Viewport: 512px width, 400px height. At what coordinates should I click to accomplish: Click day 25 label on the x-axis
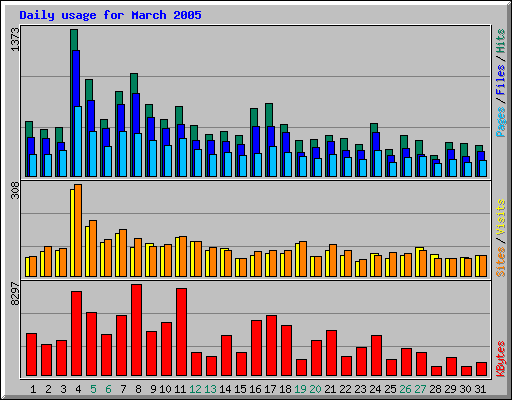tap(390, 389)
